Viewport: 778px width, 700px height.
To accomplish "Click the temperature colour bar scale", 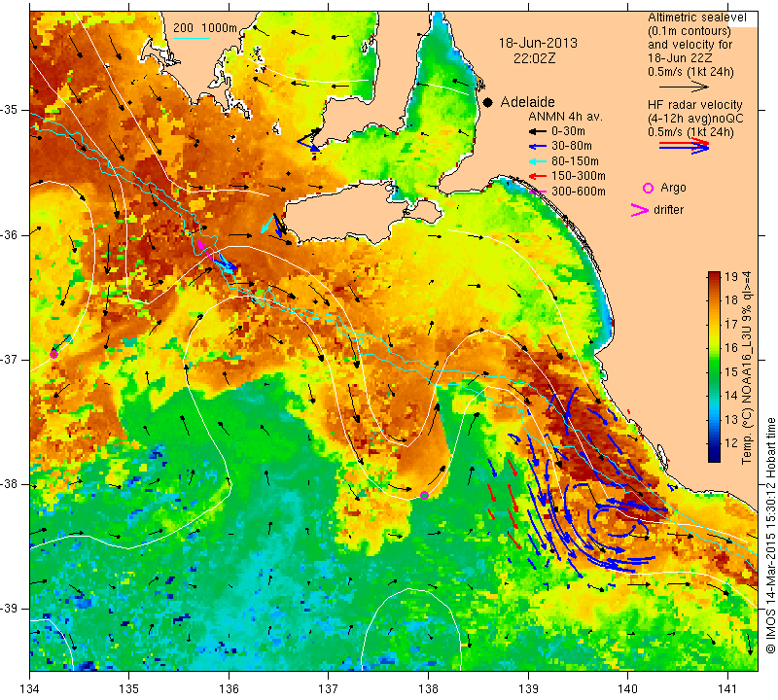I will tap(714, 367).
